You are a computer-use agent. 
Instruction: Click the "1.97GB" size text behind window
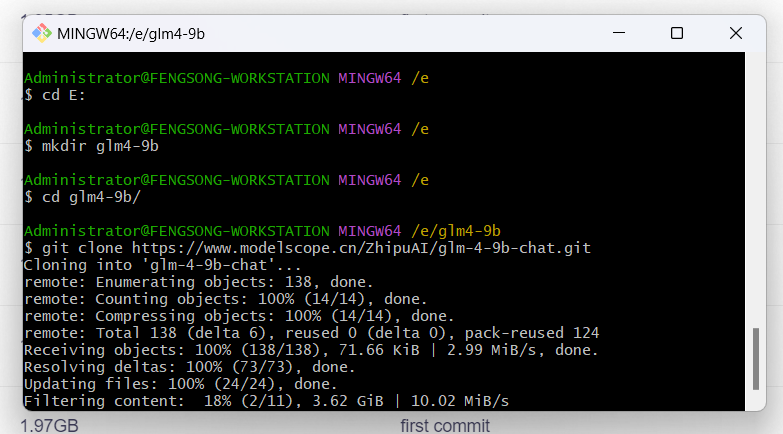coord(49,426)
